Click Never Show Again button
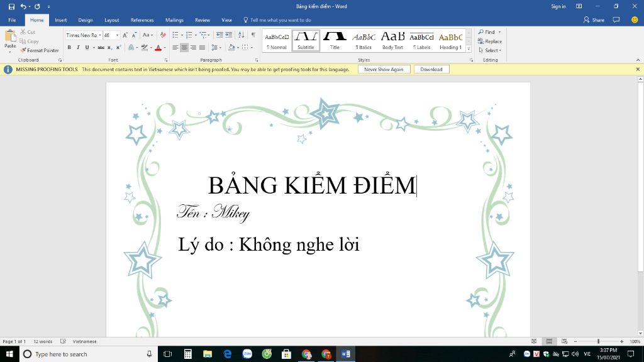644x362 pixels. (384, 69)
